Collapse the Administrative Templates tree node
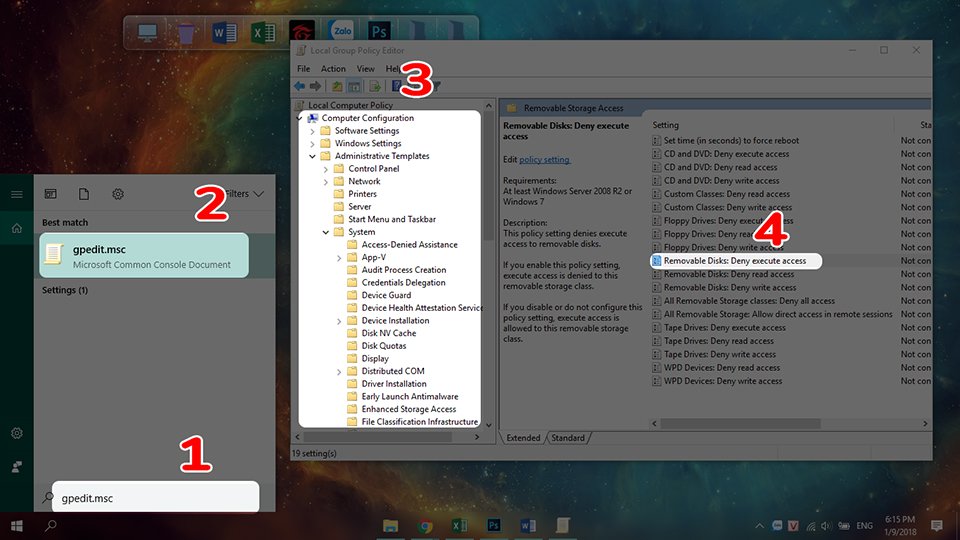The image size is (960, 540). [x=312, y=156]
